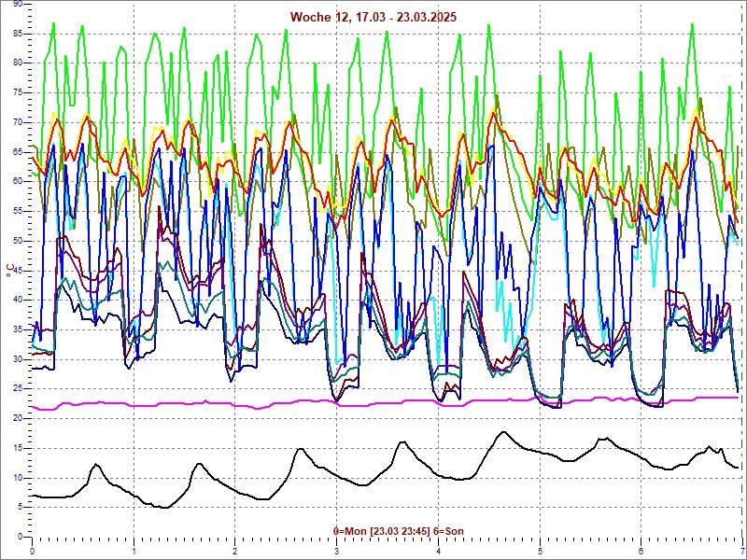This screenshot has height=560, width=747.
Task: Click the y-axis value 85
Action: pyautogui.click(x=17, y=34)
